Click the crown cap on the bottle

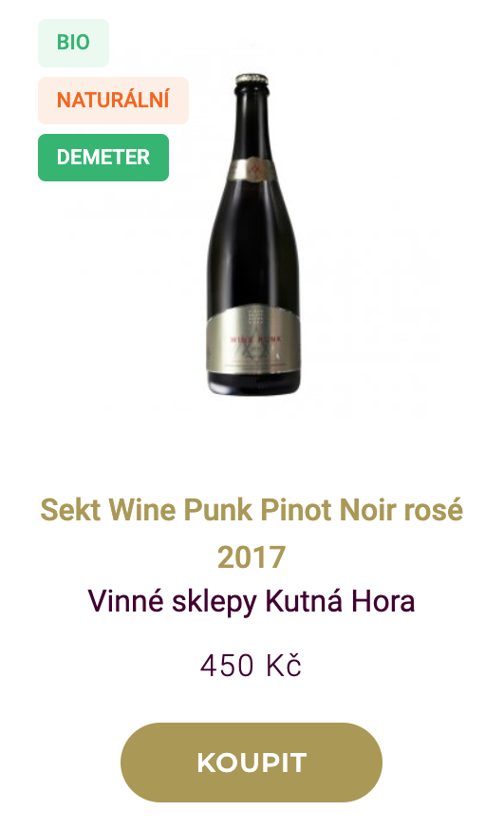tap(252, 80)
